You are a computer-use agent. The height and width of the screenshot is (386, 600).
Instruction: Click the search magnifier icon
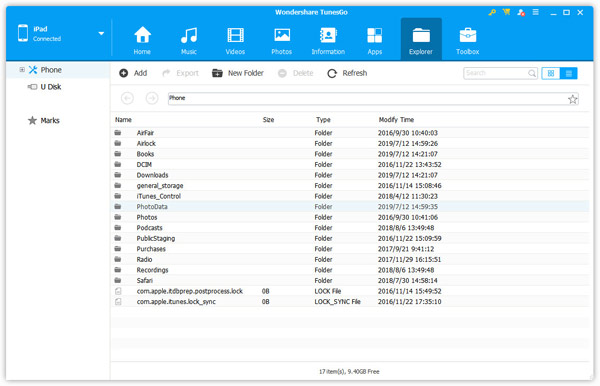(532, 73)
